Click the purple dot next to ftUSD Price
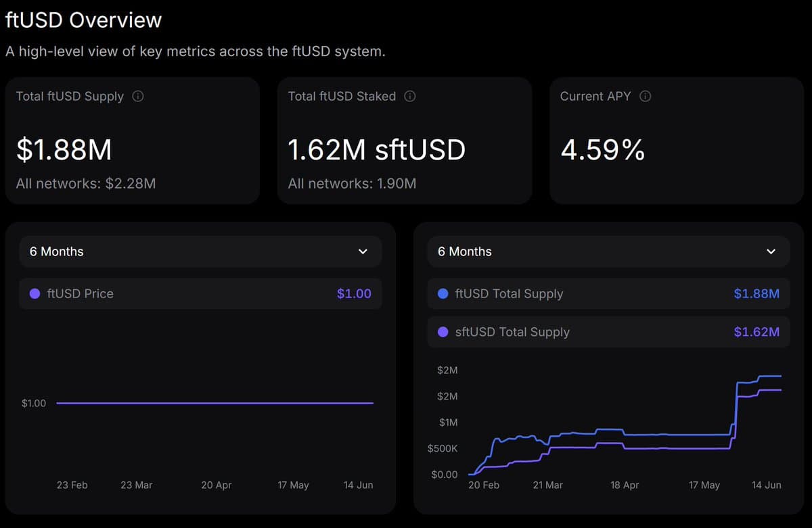 tap(35, 293)
